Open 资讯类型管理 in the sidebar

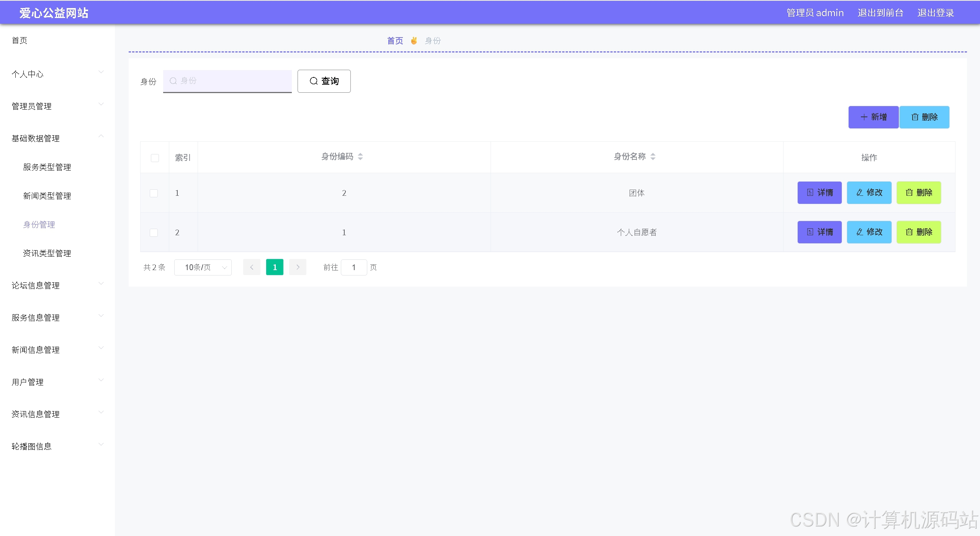tap(47, 253)
